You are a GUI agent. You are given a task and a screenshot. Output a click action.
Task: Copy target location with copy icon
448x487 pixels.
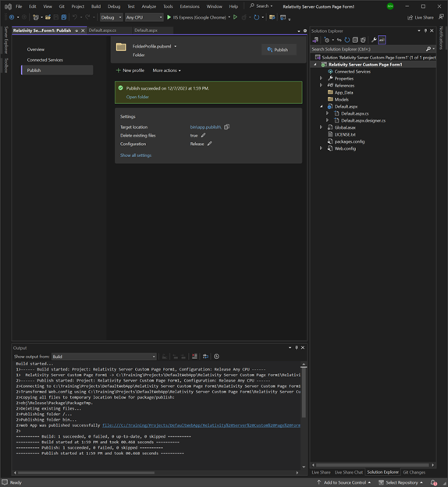point(227,126)
